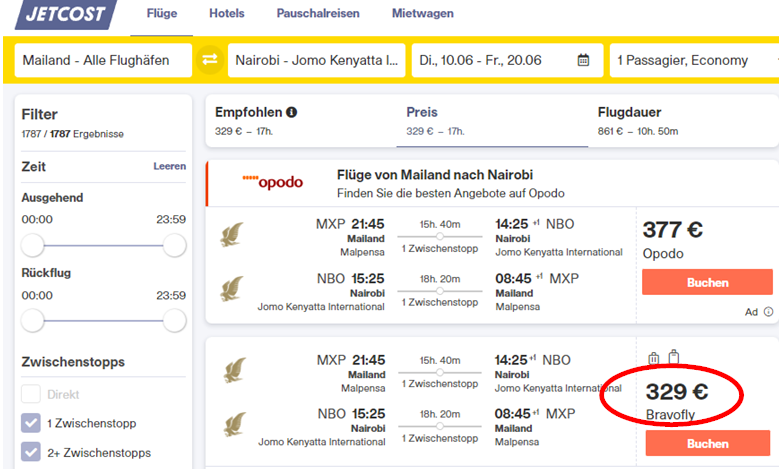Uncheck the 2+ Zwischenstopps filter

point(31,452)
